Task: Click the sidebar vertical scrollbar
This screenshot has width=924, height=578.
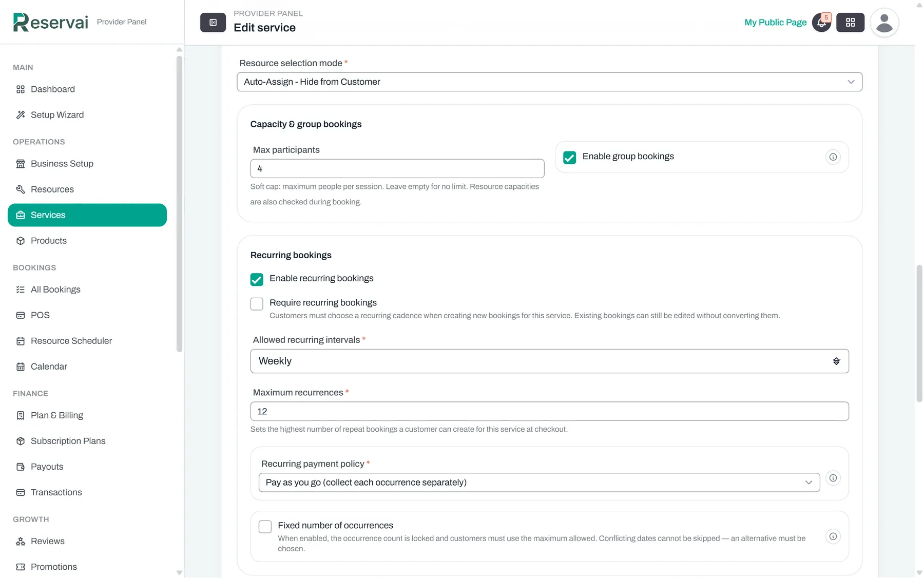Action: [179, 204]
